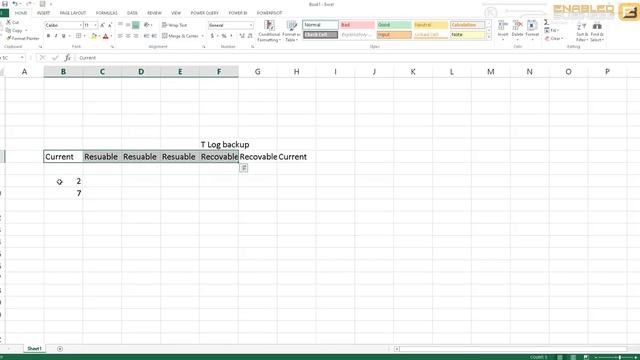Open the POWER QUERY tab

[x=204, y=13]
